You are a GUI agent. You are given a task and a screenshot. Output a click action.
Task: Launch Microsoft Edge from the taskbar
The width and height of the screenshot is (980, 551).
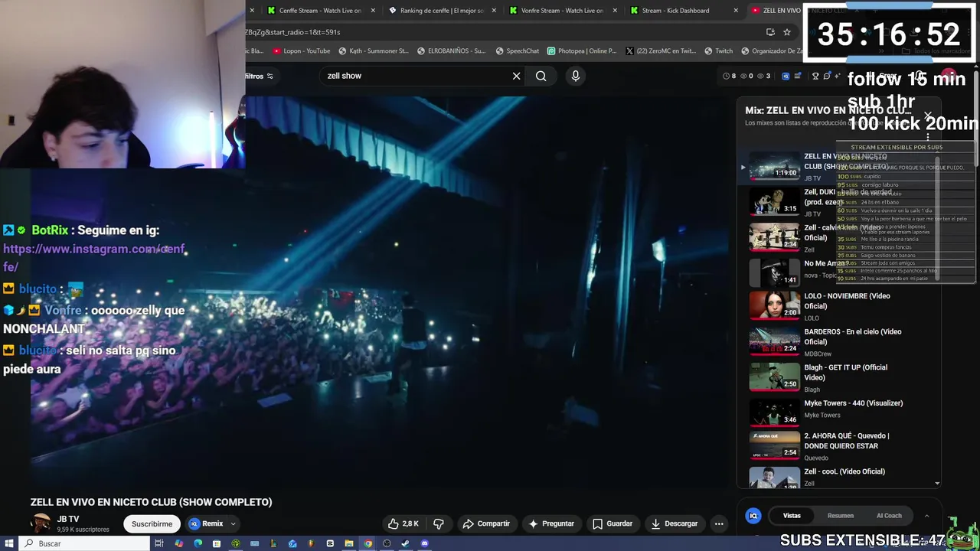tap(198, 543)
